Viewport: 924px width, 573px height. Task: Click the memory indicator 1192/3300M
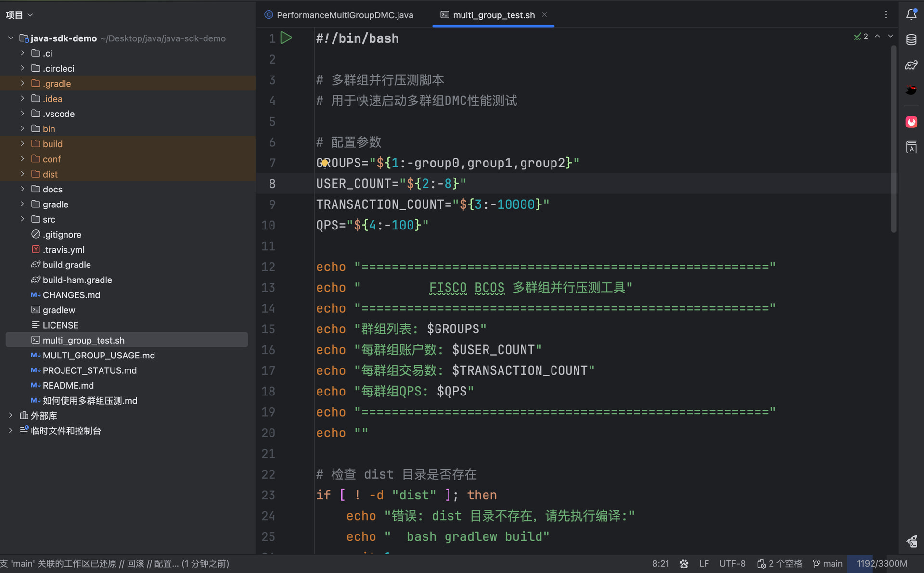[x=882, y=563]
